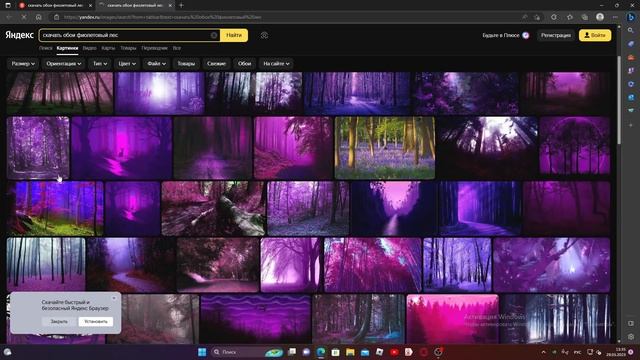Click Установить in the Yandex Browser popup
640x360 pixels.
coord(96,322)
